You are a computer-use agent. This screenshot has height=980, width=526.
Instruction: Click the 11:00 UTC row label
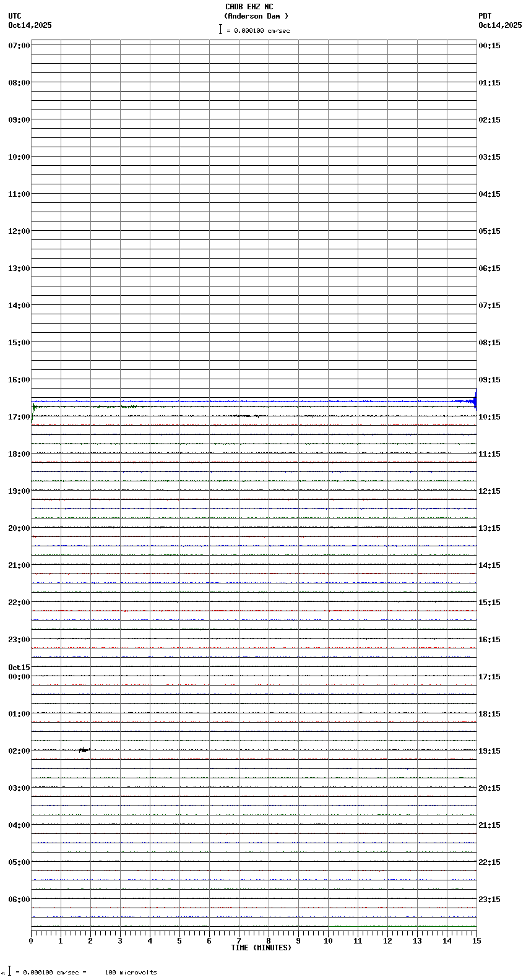click(19, 194)
